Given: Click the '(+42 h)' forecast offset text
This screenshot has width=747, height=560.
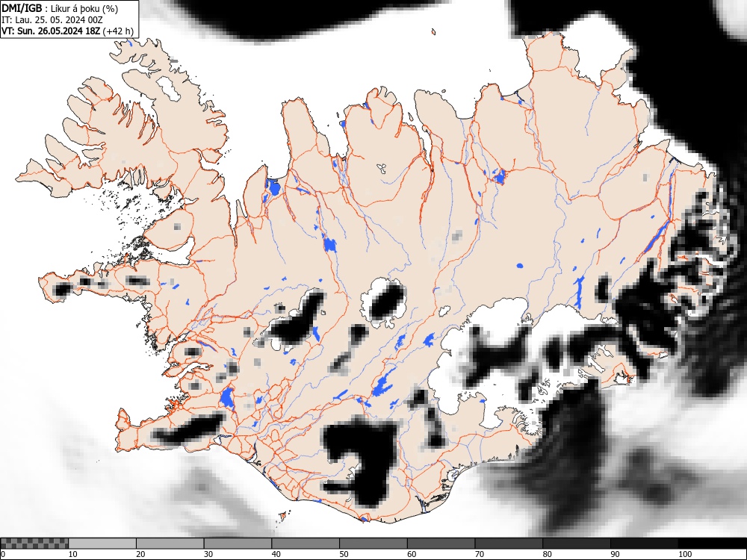Looking at the screenshot, I should point(118,31).
